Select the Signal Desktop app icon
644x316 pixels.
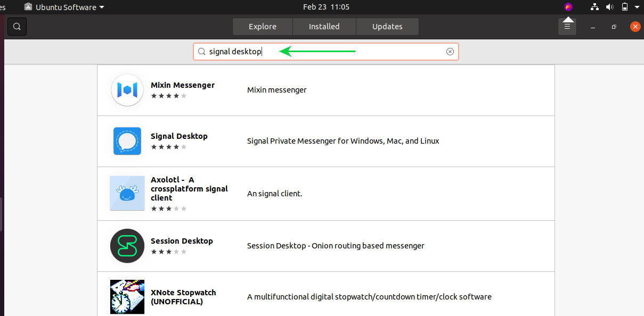(127, 141)
